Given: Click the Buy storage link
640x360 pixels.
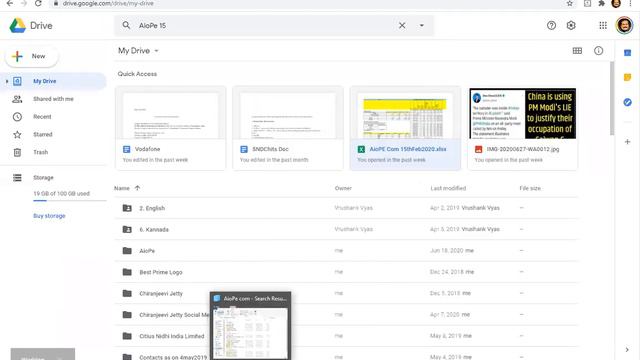Looking at the screenshot, I should pyautogui.click(x=49, y=216).
